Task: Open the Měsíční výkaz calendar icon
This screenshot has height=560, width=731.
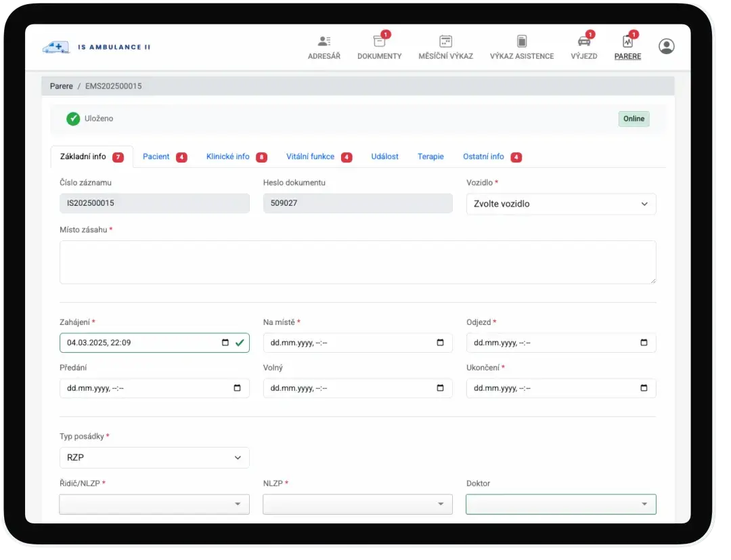Action: (x=445, y=41)
